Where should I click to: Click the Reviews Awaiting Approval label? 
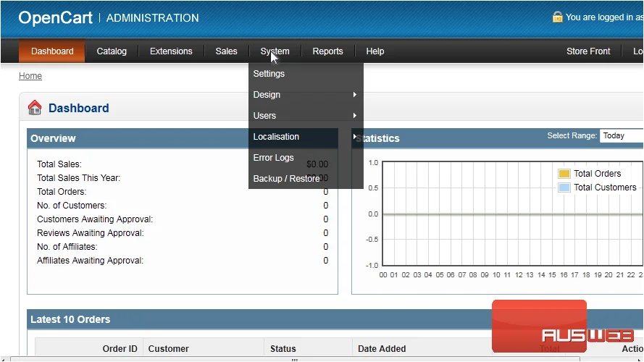(x=91, y=233)
